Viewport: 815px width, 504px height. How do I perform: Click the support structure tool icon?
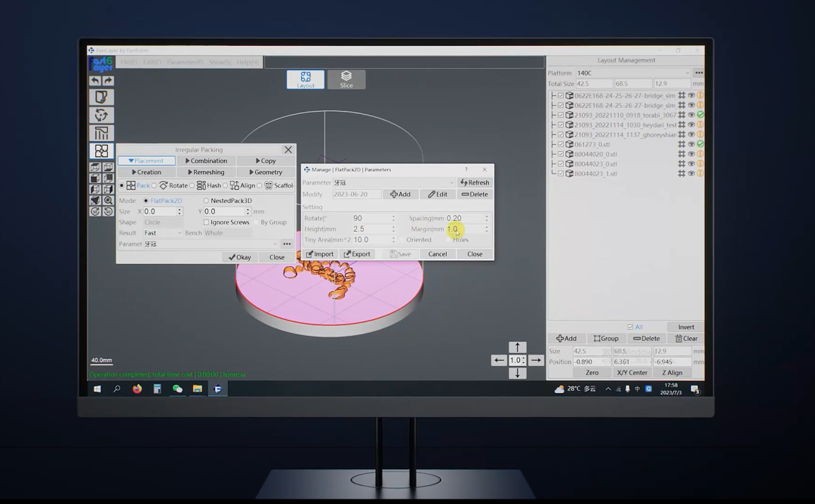[101, 133]
